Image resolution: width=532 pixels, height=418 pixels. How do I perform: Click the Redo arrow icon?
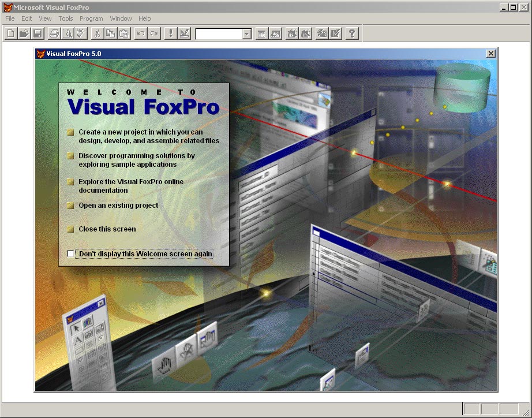[x=154, y=33]
